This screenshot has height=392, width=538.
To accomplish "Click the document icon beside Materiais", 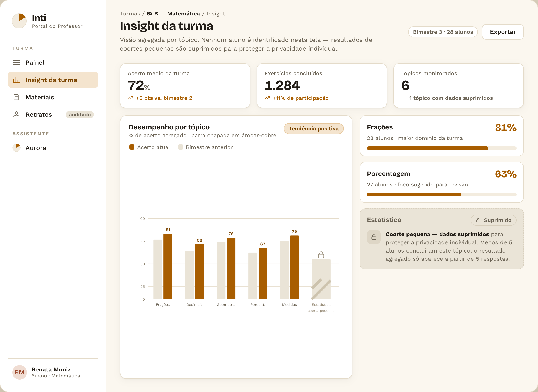I will [16, 97].
